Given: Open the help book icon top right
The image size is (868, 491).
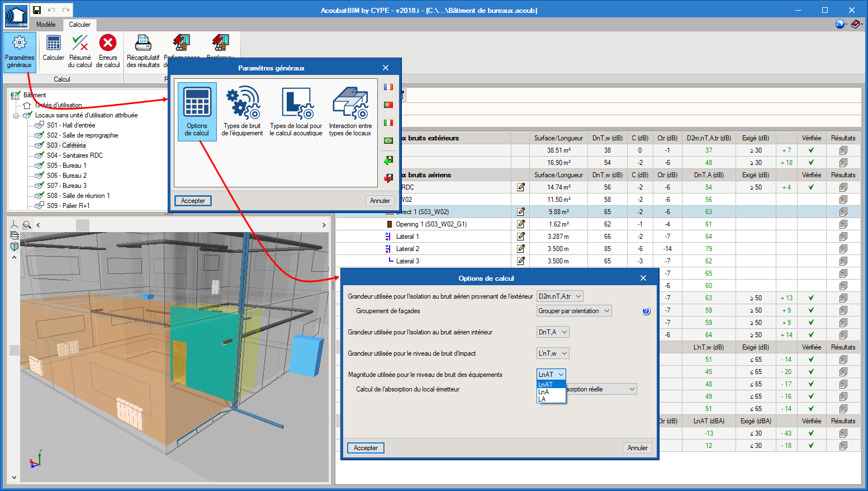Looking at the screenshot, I should click(x=856, y=24).
